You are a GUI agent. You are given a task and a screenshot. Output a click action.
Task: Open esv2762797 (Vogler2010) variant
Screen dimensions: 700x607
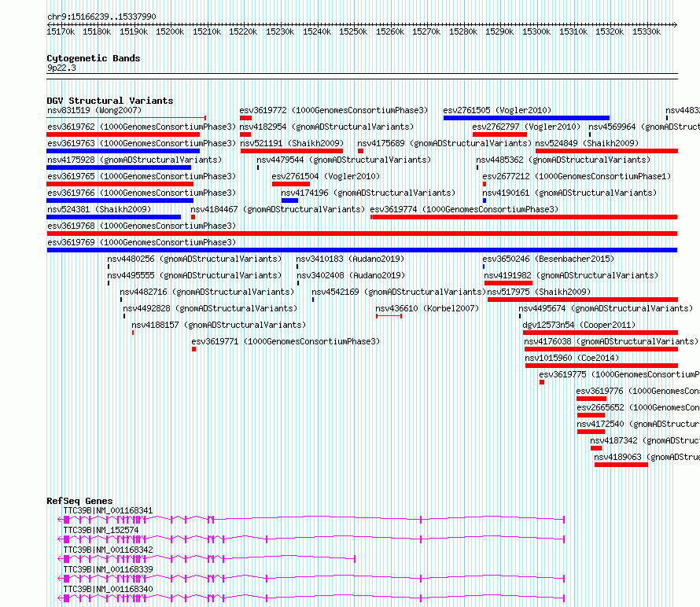(526, 127)
